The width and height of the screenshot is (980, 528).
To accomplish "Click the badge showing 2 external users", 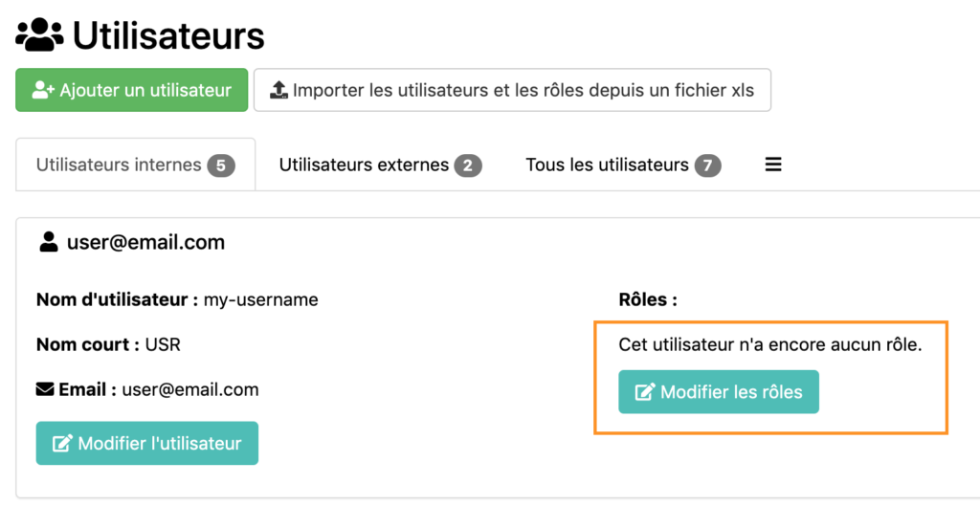I will (467, 165).
